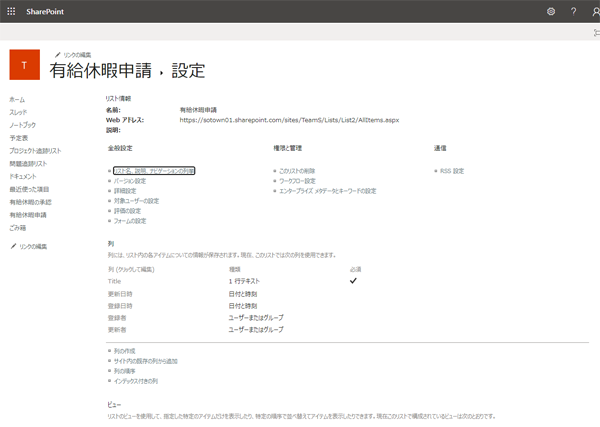600x427 pixels.
Task: Open ワークフロー設定
Action: click(297, 181)
